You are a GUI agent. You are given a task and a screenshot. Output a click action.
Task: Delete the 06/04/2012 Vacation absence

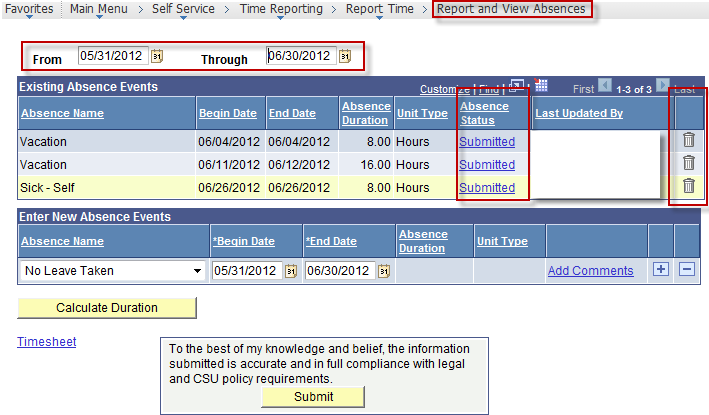coord(689,140)
